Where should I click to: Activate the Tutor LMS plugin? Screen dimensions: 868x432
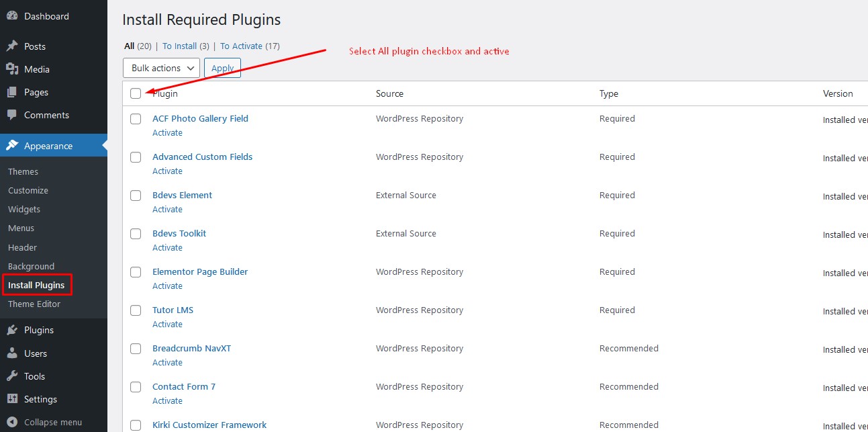(x=167, y=325)
